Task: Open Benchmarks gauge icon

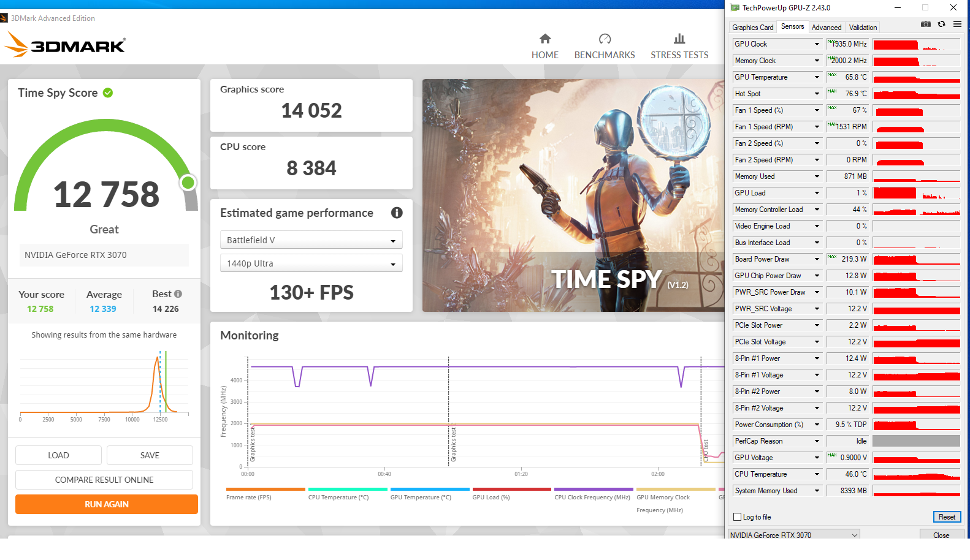Action: [605, 39]
